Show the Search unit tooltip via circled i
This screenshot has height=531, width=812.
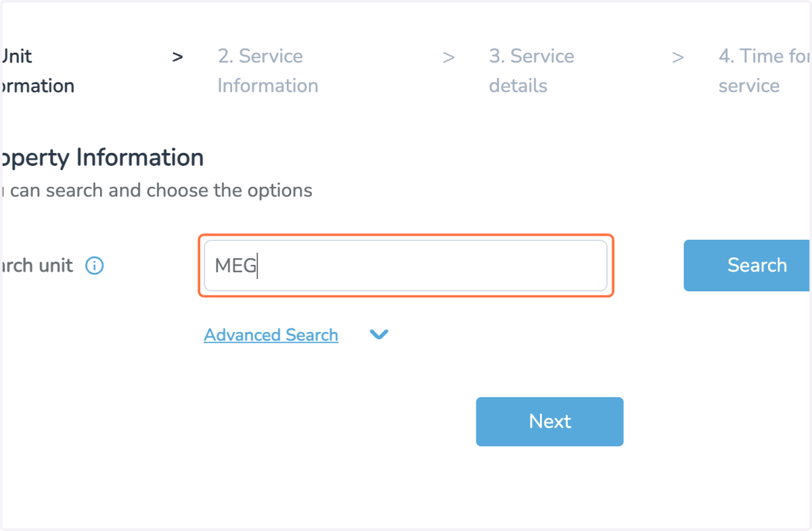tap(95, 265)
